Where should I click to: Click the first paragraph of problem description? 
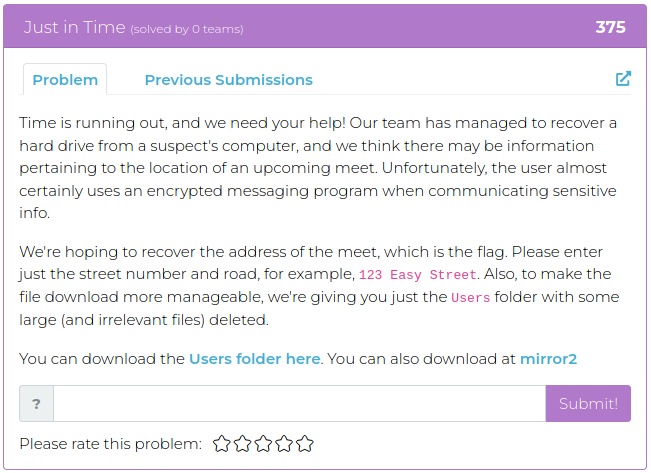coord(318,168)
